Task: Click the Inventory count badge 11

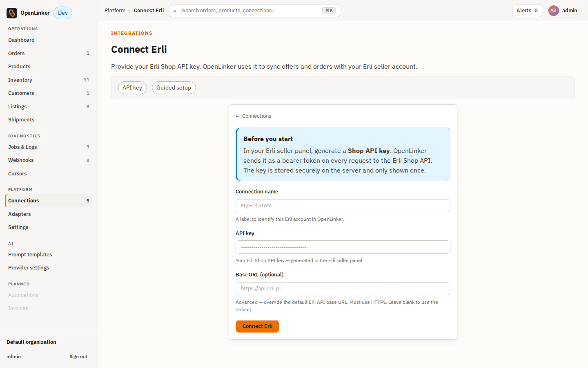Action: coord(86,80)
